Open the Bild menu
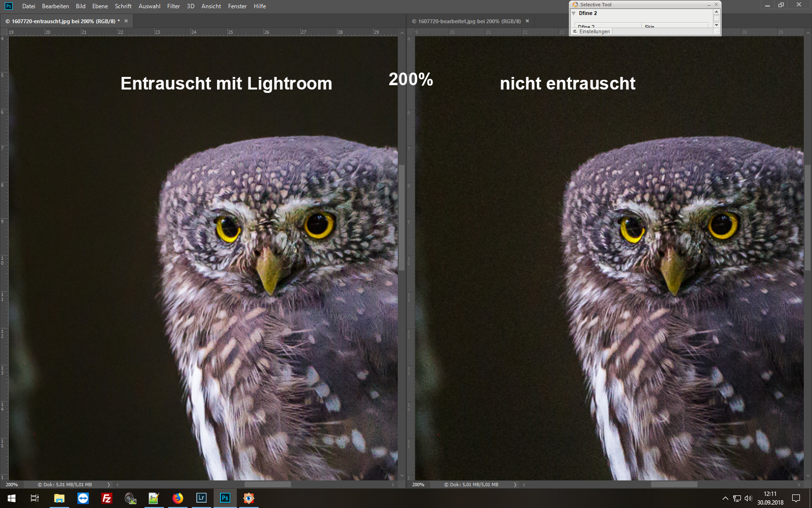The height and width of the screenshot is (508, 812). [80, 6]
